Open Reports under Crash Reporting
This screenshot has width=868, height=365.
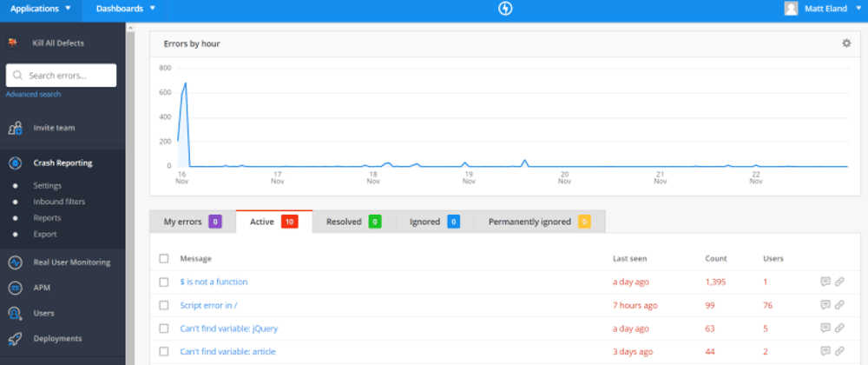point(47,217)
